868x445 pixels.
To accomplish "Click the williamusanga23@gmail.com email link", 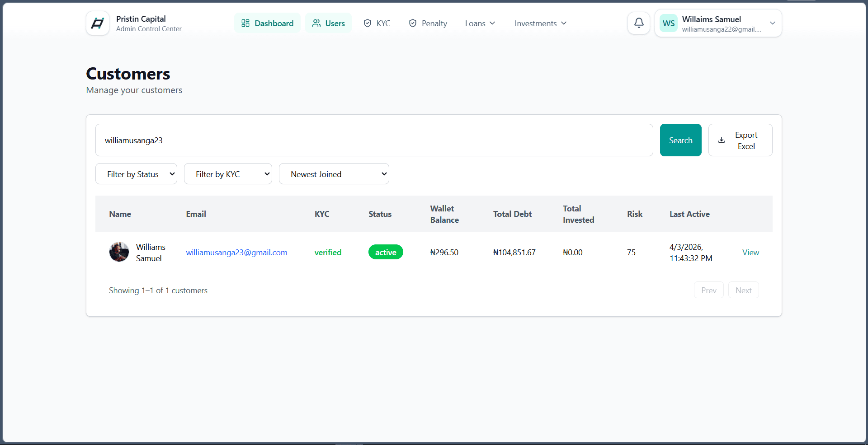I will tap(236, 253).
